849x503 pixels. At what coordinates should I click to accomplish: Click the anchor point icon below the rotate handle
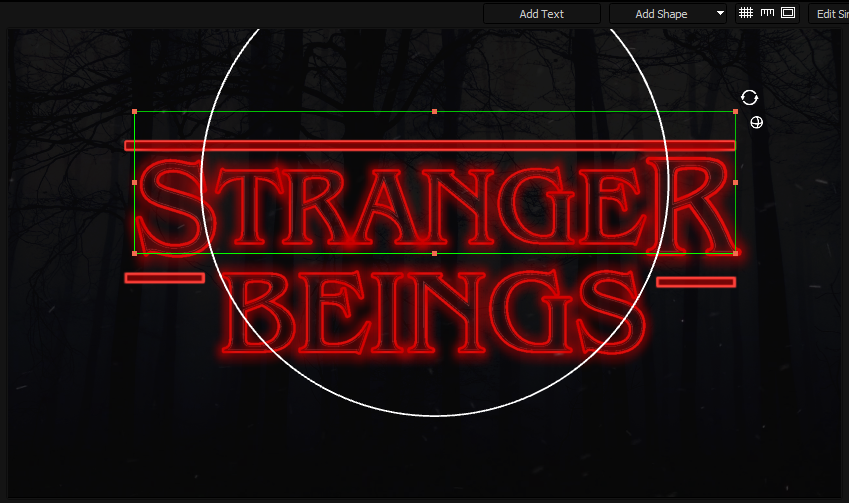point(757,122)
